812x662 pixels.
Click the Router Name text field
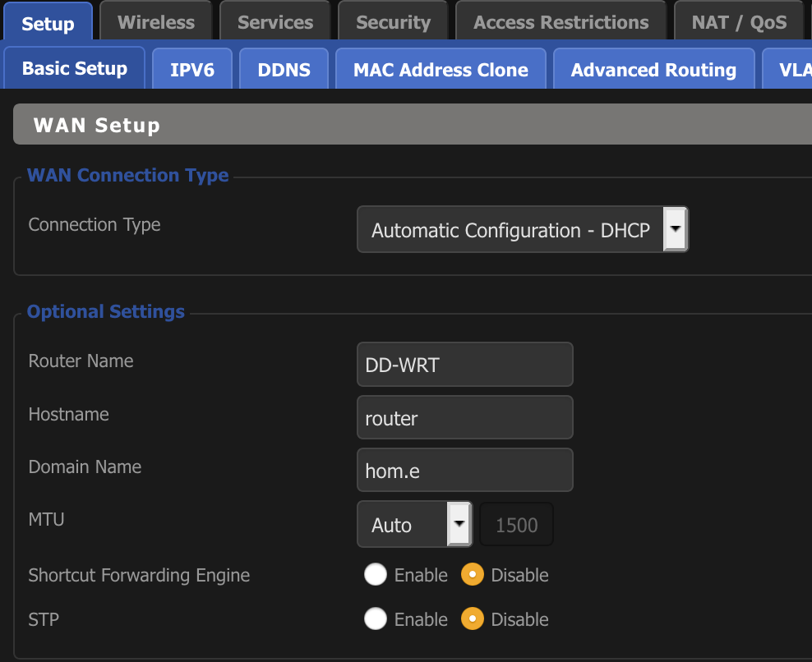click(x=464, y=365)
